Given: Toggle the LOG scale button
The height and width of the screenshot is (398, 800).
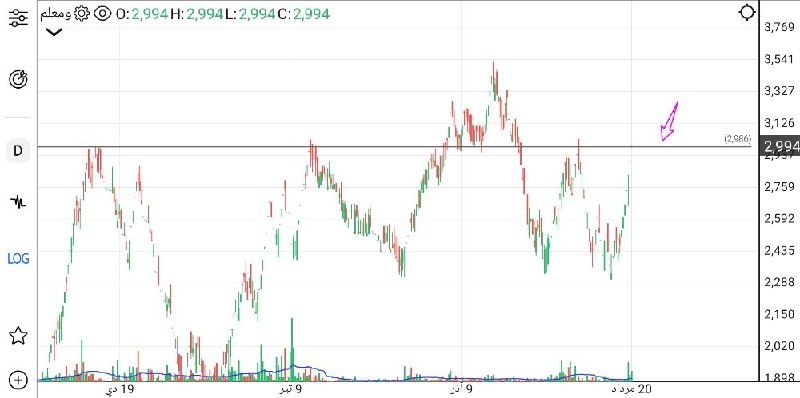Looking at the screenshot, I should pyautogui.click(x=18, y=259).
